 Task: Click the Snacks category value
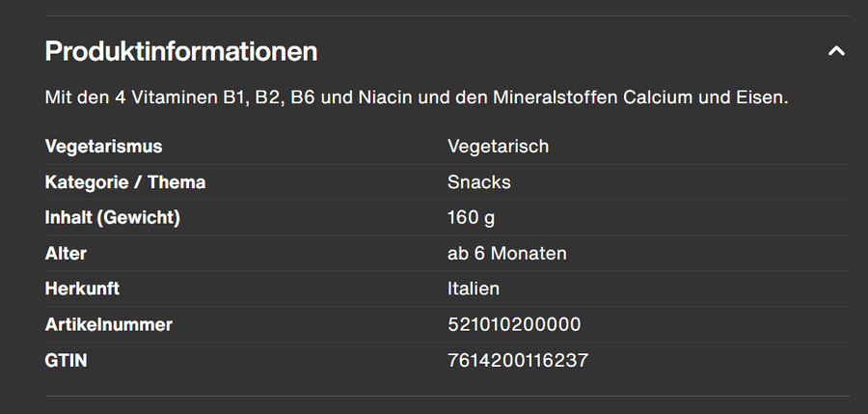[x=479, y=182]
